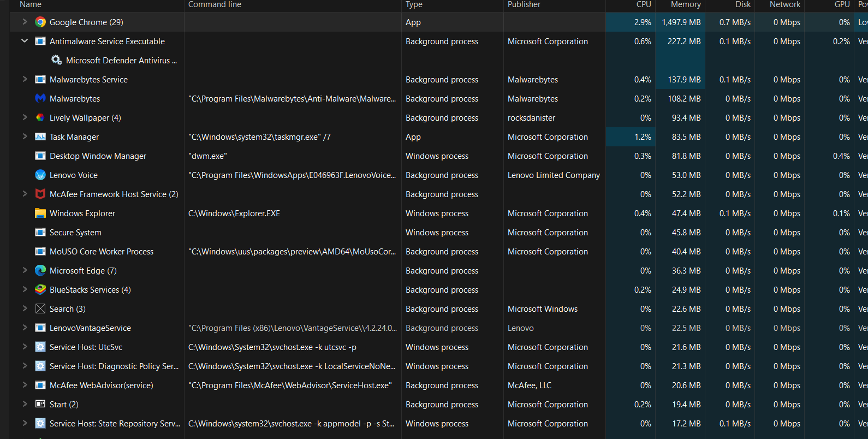Sort by the Publisher column header

click(524, 4)
